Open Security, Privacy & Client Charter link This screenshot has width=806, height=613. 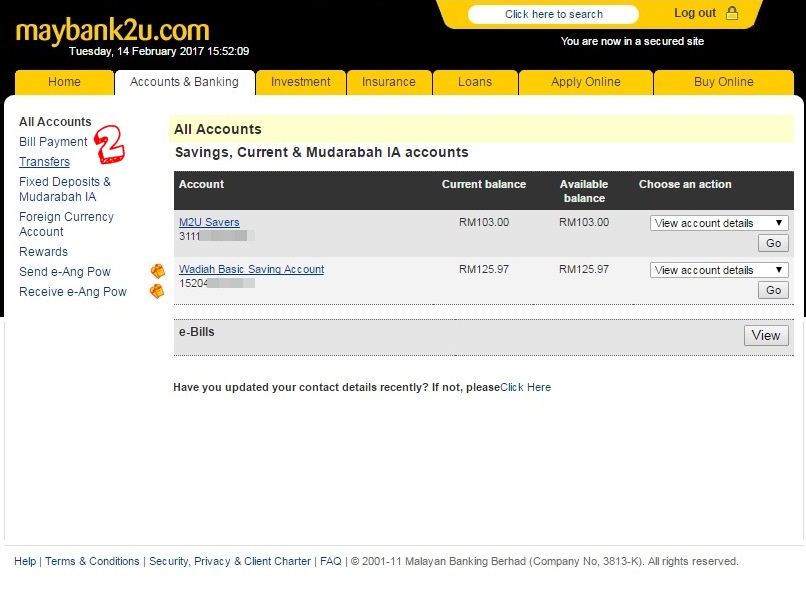point(230,561)
